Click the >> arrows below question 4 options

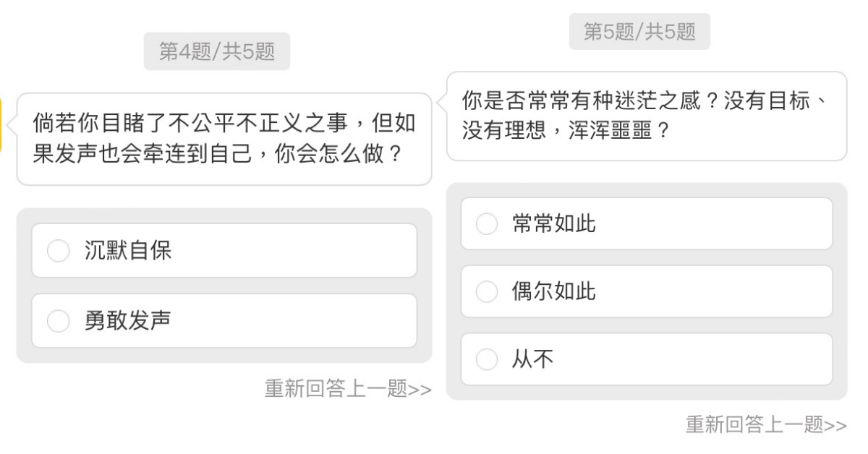click(420, 390)
